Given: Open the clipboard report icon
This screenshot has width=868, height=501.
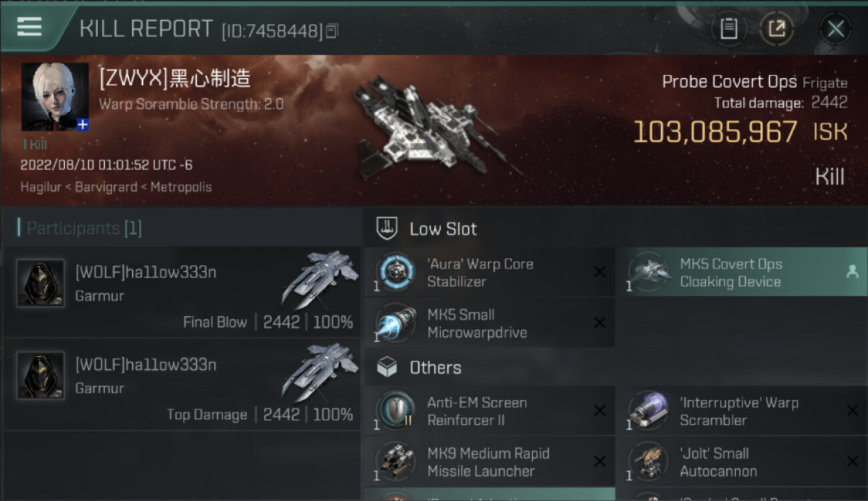Looking at the screenshot, I should pos(728,29).
